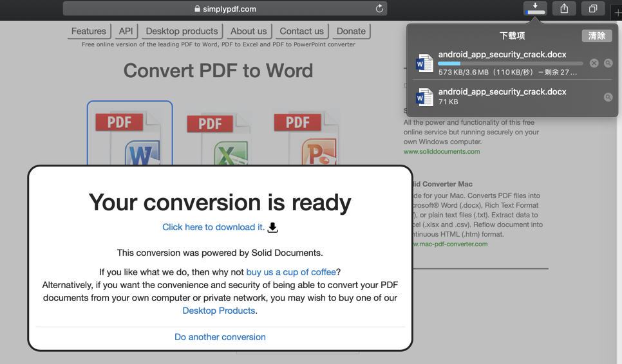Reload the simplypdf.com page

(379, 9)
